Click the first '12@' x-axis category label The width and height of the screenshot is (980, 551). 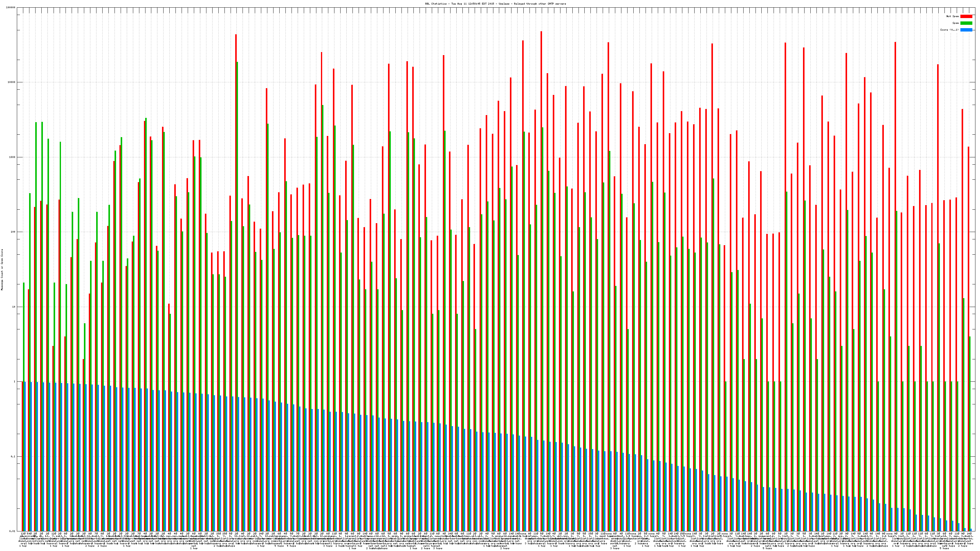23,534
